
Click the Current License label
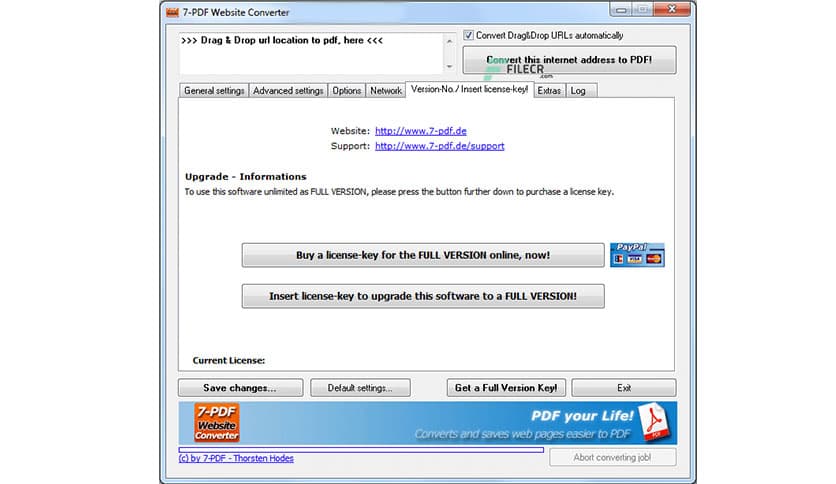coord(229,360)
